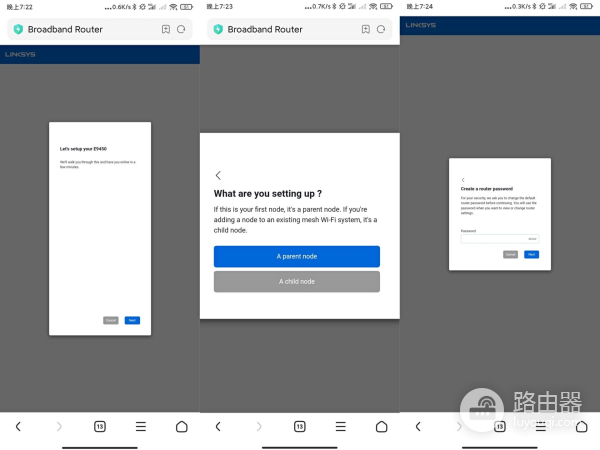Focus the router Password input field
The image size is (600, 450).
click(x=492, y=239)
